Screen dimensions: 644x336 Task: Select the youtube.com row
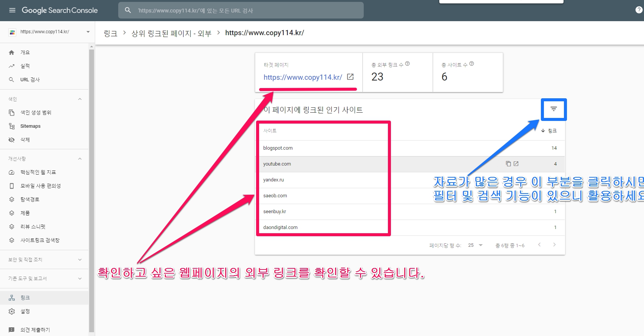[x=410, y=164]
